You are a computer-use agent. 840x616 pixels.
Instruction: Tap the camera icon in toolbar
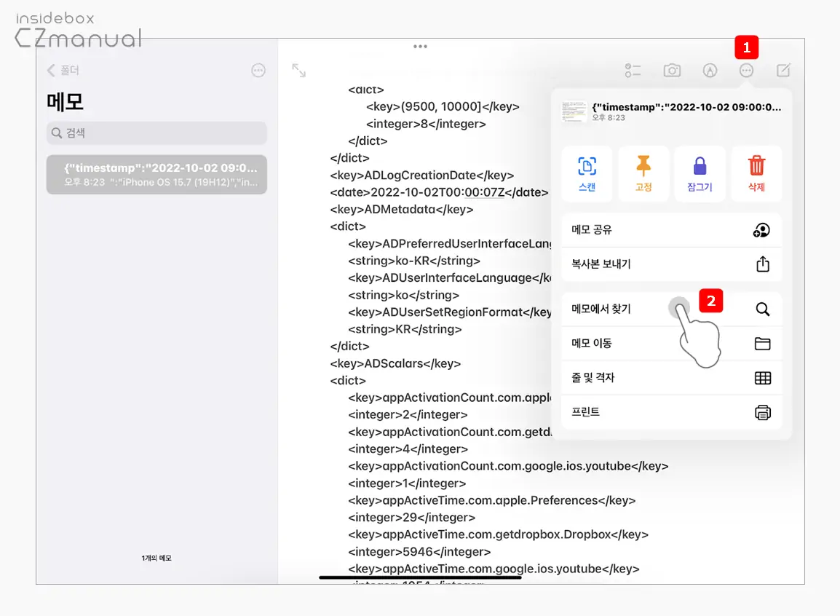(672, 70)
